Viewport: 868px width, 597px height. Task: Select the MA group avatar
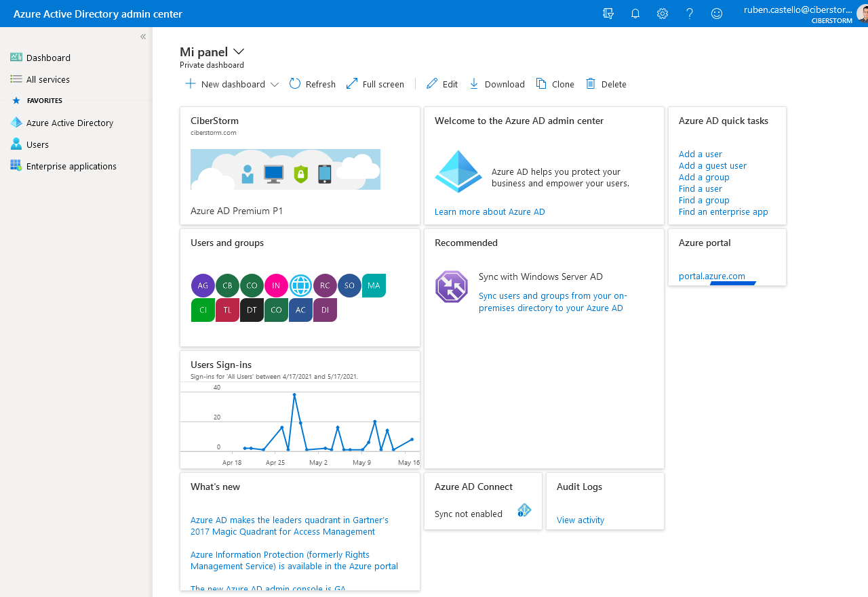pos(374,285)
